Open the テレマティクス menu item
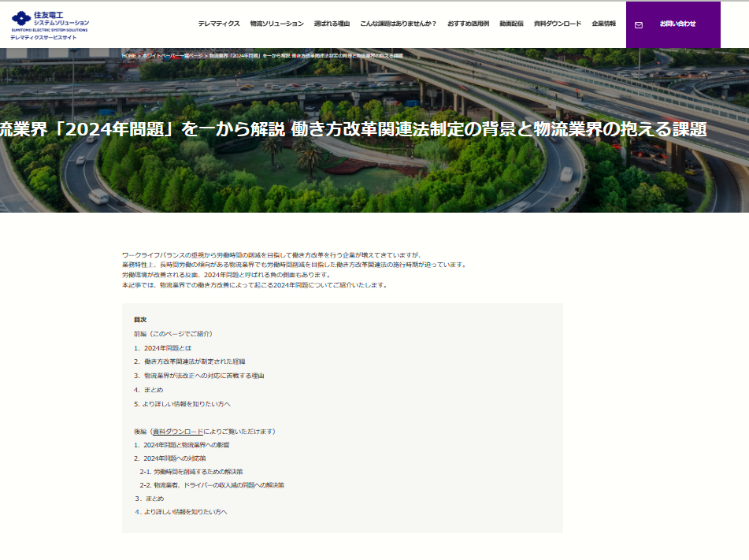The image size is (749, 560). click(219, 24)
